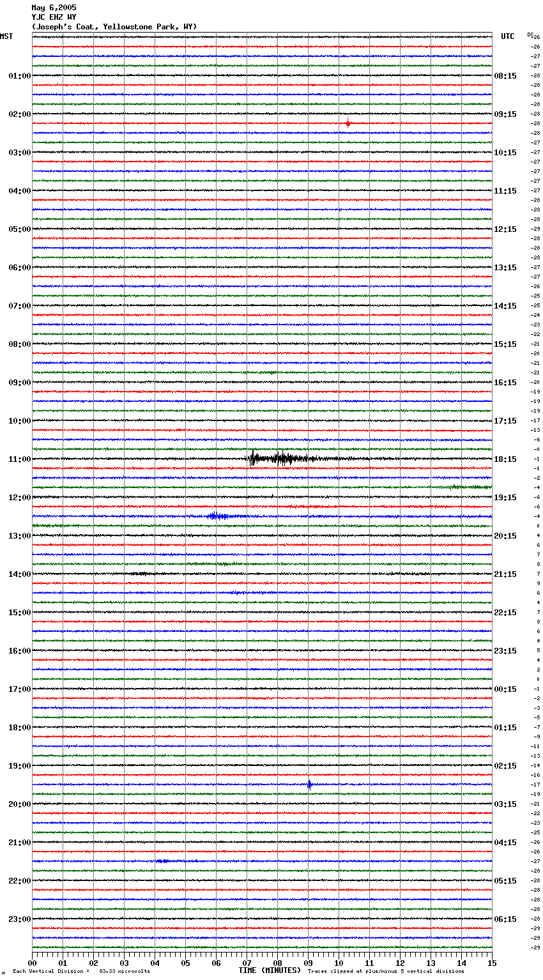Click minute tick label "03" on the time axis
This screenshot has height=980, width=543.
pyautogui.click(x=124, y=963)
